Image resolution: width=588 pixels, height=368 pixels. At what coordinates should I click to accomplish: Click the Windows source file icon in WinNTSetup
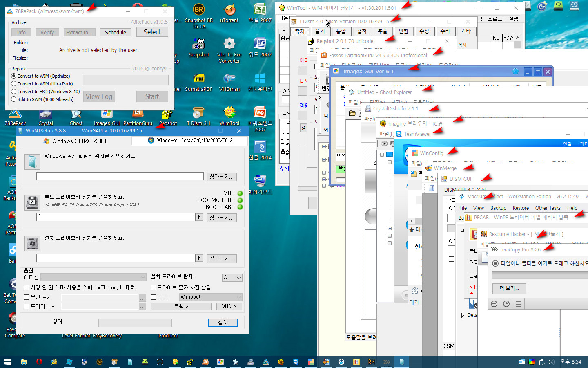coord(32,162)
